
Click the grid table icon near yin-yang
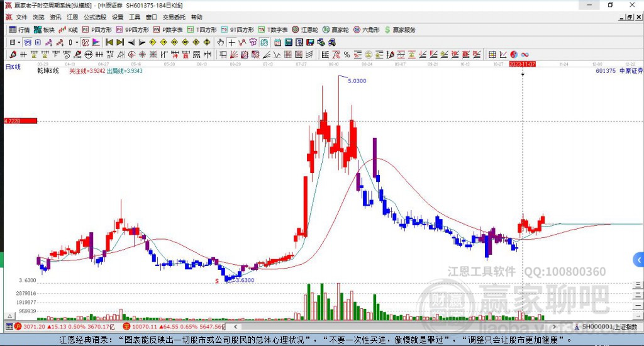492,54
